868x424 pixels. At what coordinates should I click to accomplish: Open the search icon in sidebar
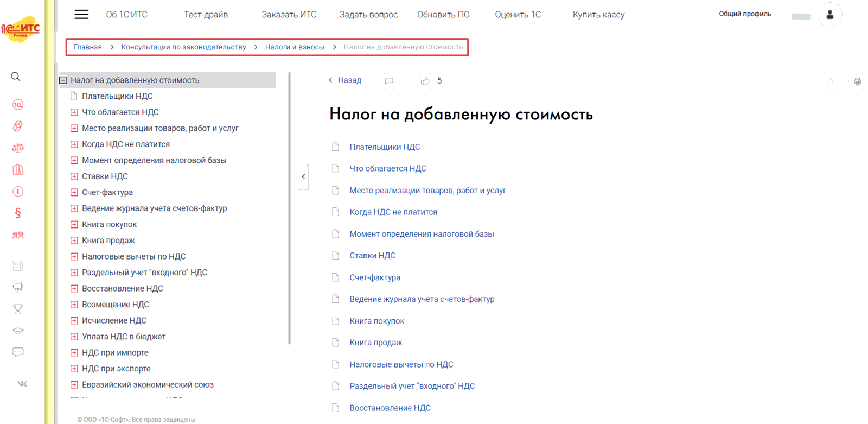point(16,77)
